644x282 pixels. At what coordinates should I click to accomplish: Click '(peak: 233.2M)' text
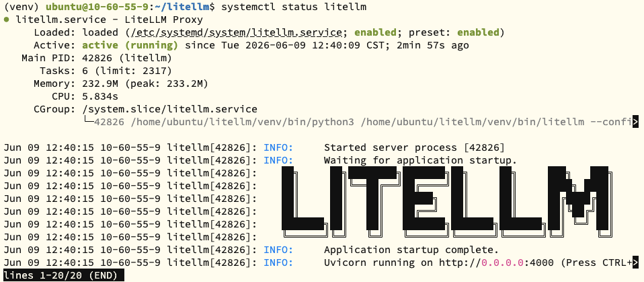click(167, 83)
